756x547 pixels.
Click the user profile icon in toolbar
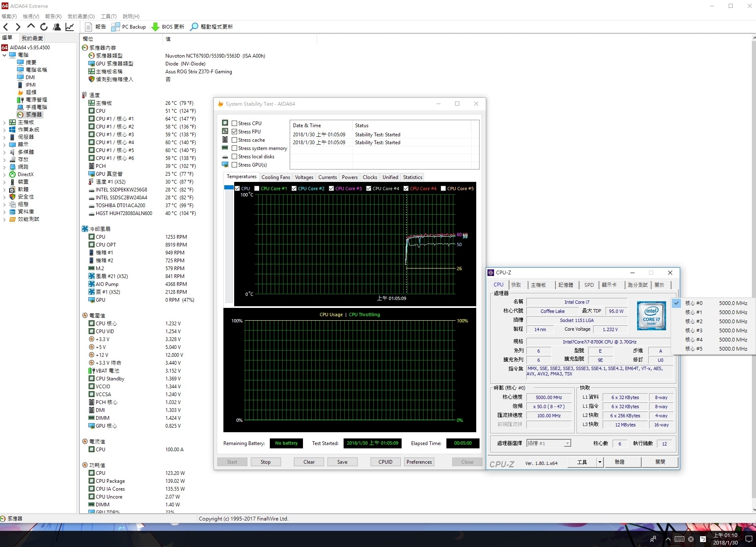point(57,27)
